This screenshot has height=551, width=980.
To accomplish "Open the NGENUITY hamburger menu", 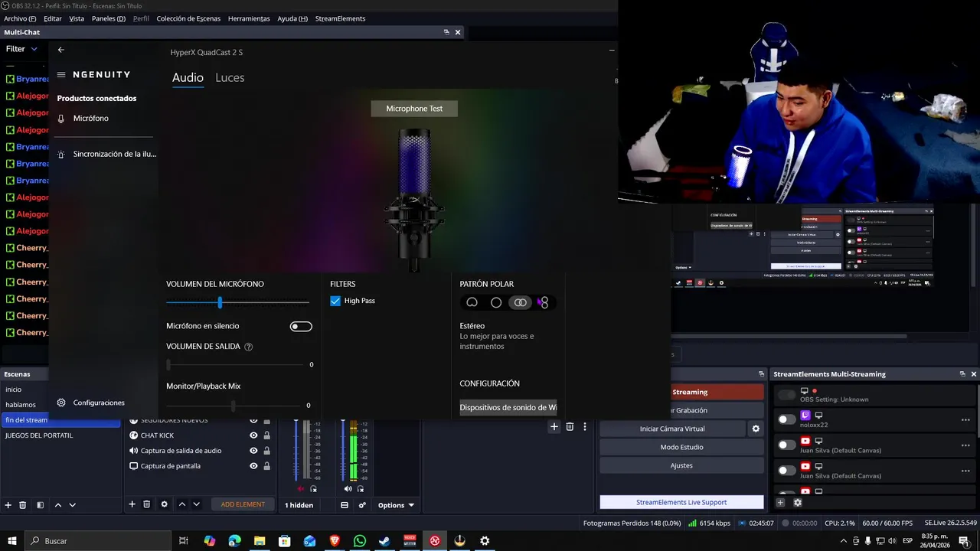I will (61, 75).
